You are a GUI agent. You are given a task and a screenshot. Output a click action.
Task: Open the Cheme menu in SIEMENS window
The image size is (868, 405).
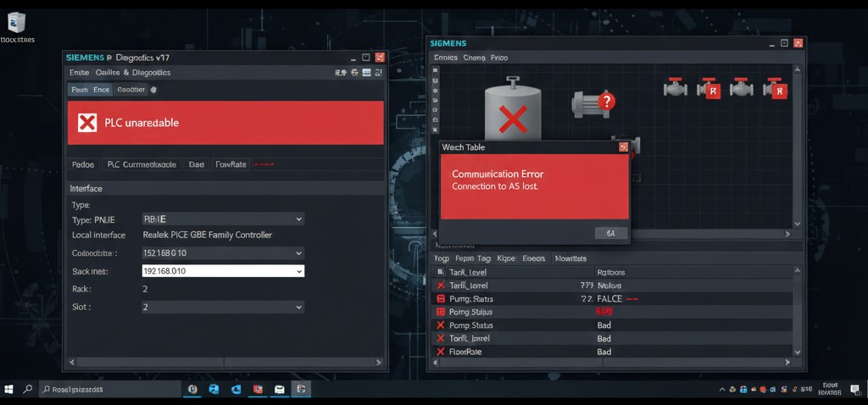pyautogui.click(x=474, y=58)
